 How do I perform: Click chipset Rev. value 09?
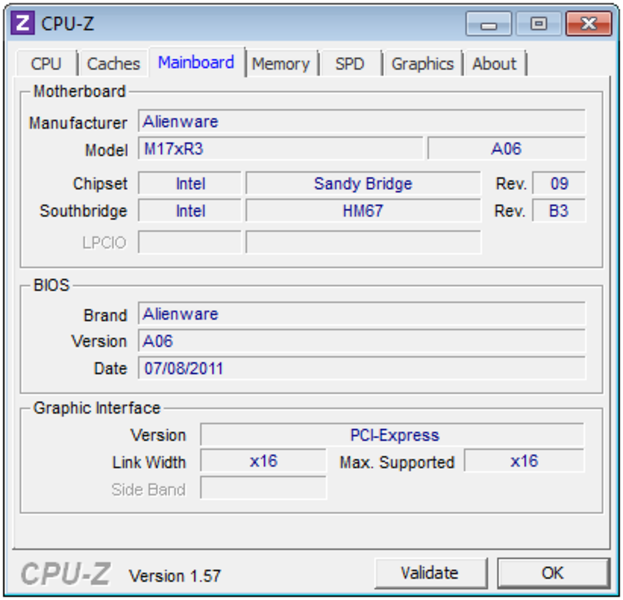pyautogui.click(x=559, y=184)
